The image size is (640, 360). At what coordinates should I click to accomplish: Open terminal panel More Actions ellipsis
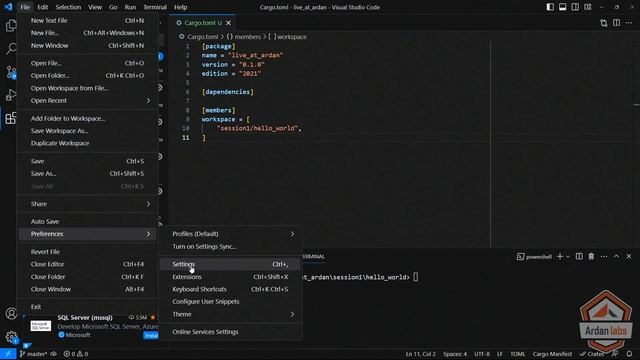604,256
